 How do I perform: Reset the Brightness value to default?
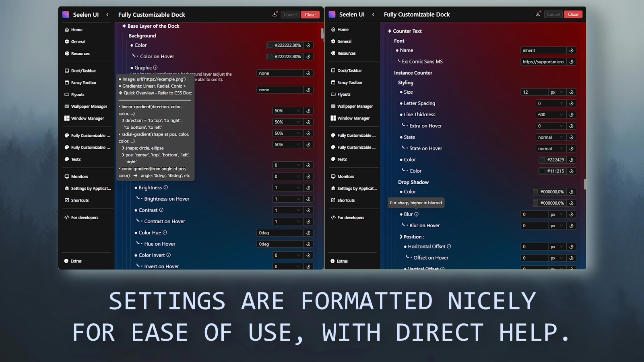coord(308,187)
